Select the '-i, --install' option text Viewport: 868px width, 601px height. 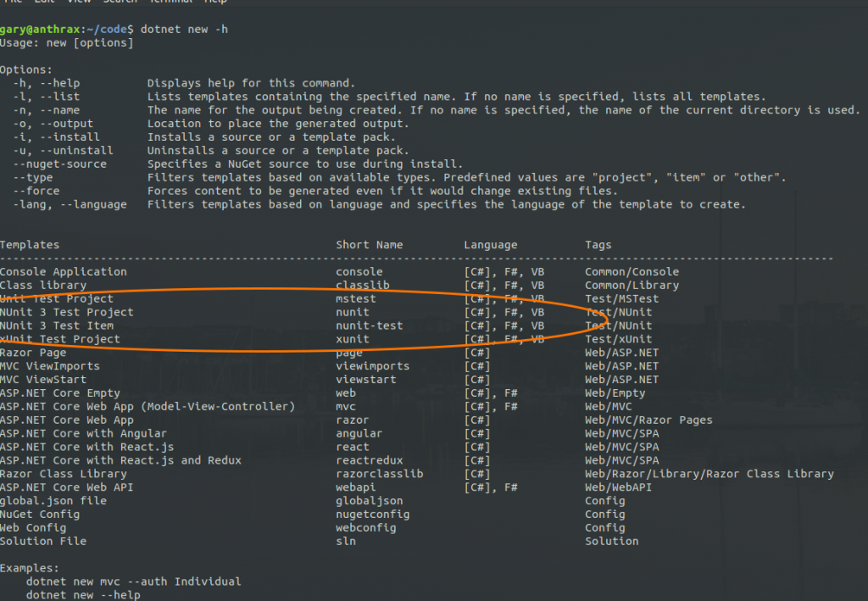tap(57, 136)
